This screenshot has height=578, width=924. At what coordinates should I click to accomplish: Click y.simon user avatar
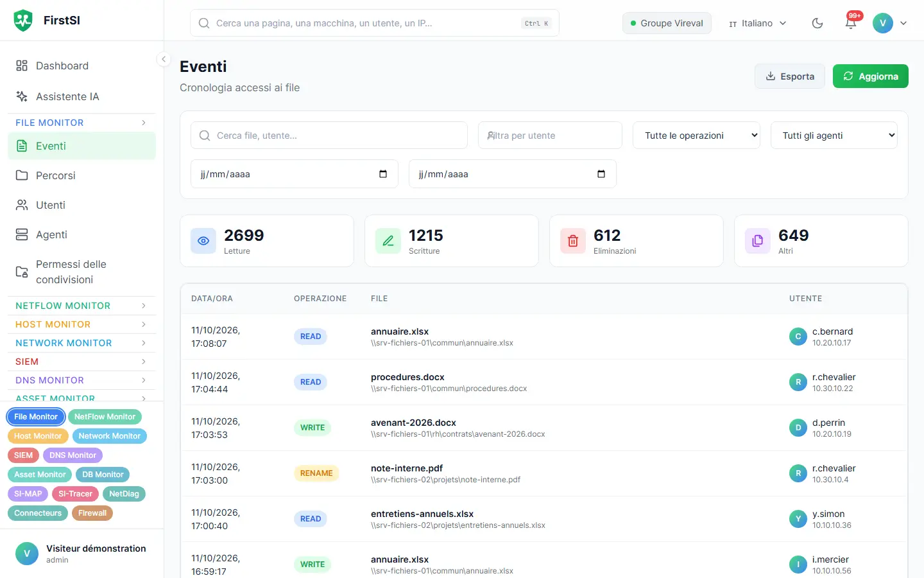[x=798, y=519]
